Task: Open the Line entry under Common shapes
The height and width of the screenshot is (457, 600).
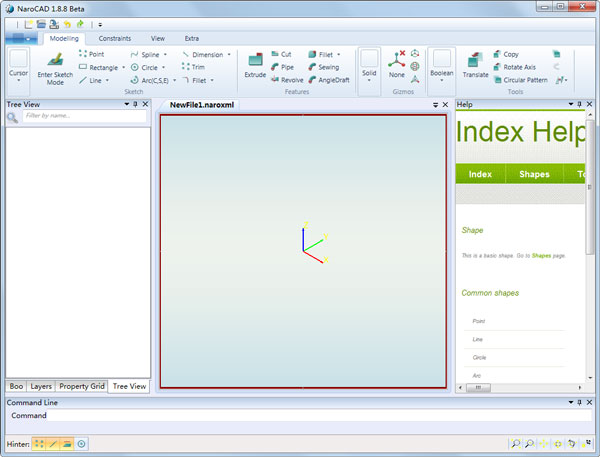Action: pyautogui.click(x=478, y=339)
